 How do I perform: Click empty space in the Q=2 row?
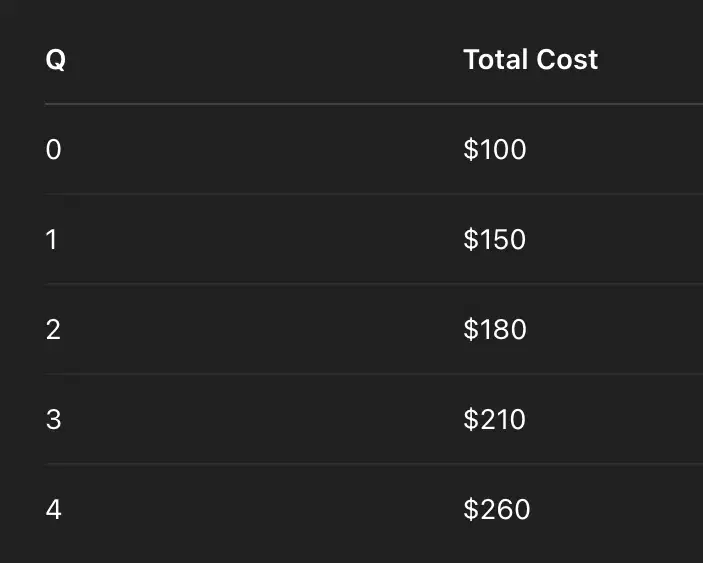[x=262, y=329]
